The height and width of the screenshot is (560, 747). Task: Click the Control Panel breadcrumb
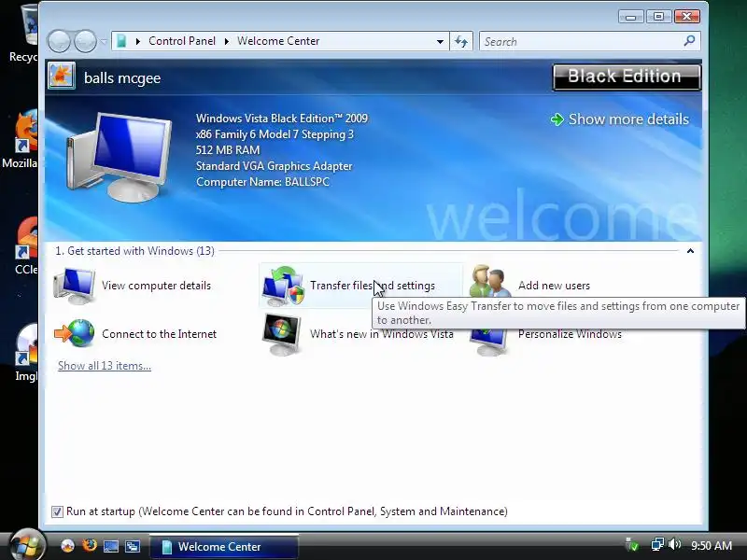pos(182,41)
